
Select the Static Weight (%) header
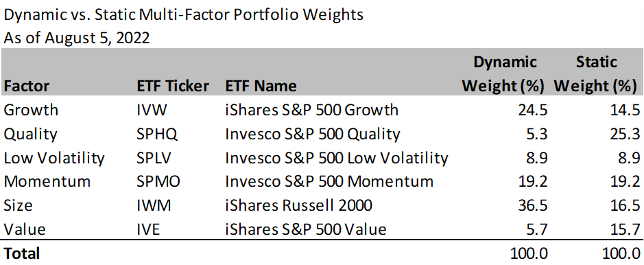click(x=595, y=74)
